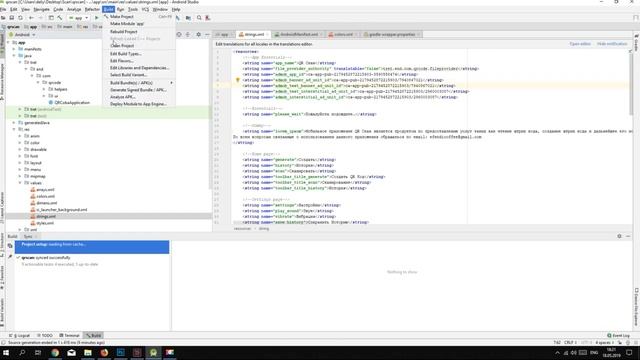This screenshot has width=640, height=360.
Task: Click Hide notification link in banner
Action: (x=612, y=44)
